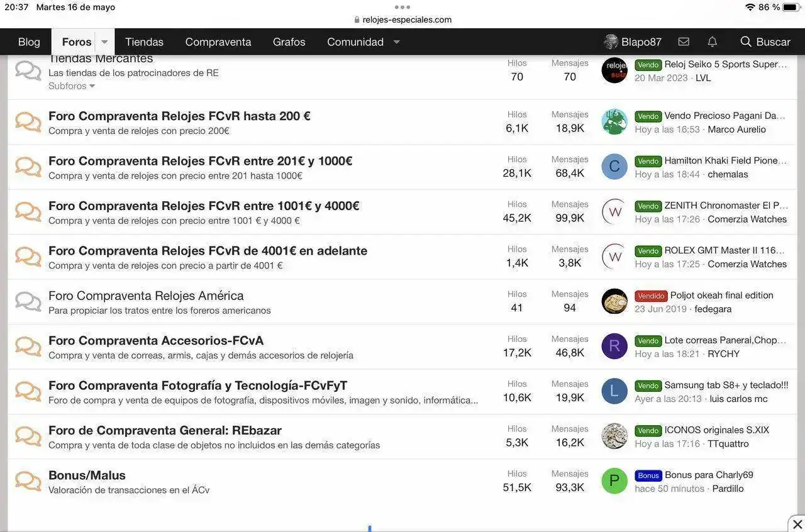Go to the Grafos section
The image size is (805, 532).
click(x=289, y=42)
